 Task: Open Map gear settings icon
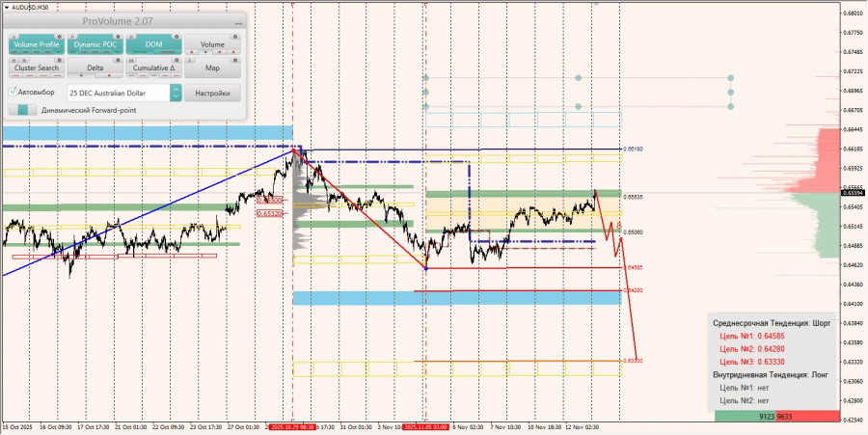pyautogui.click(x=236, y=60)
